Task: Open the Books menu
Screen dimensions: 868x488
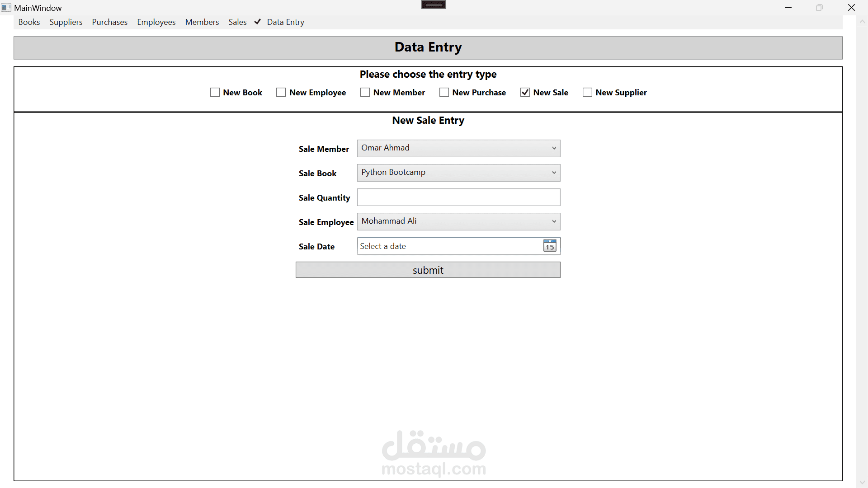Action: pyautogui.click(x=29, y=22)
